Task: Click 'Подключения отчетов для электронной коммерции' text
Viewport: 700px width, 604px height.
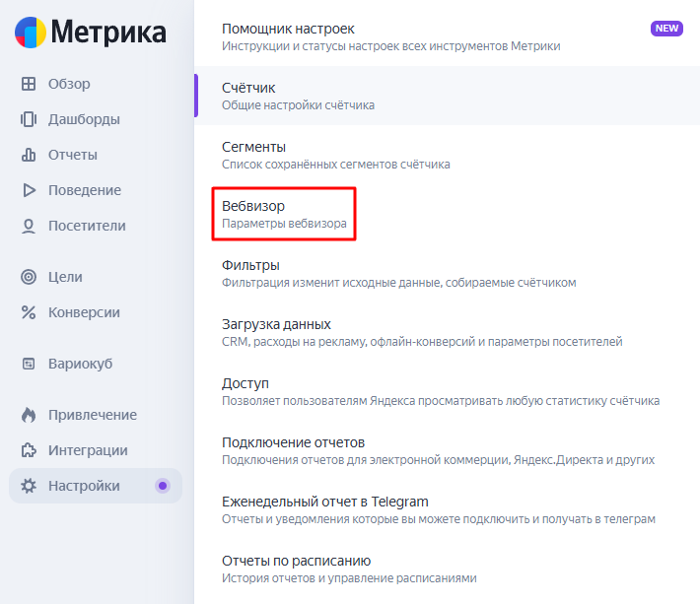Action: point(439,460)
